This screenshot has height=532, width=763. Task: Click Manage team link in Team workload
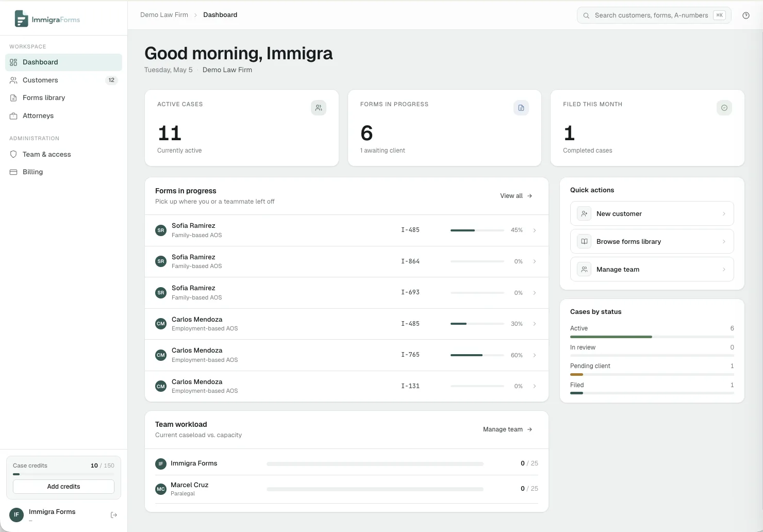[507, 429]
